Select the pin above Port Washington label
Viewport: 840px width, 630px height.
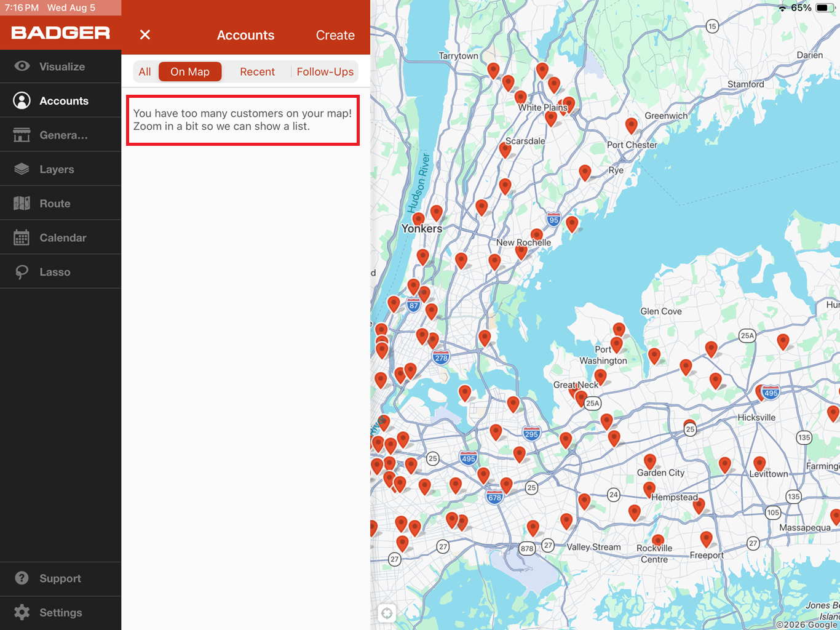click(x=617, y=345)
